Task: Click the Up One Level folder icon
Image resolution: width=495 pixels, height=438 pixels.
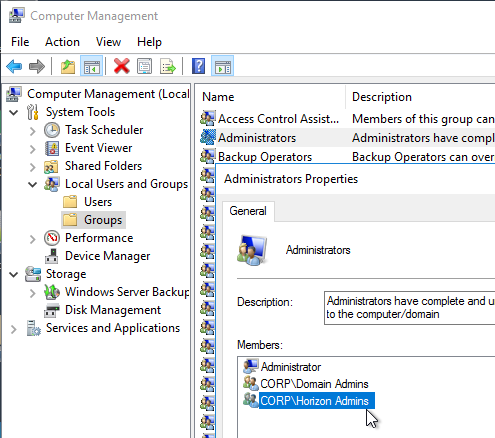Action: pyautogui.click(x=68, y=66)
